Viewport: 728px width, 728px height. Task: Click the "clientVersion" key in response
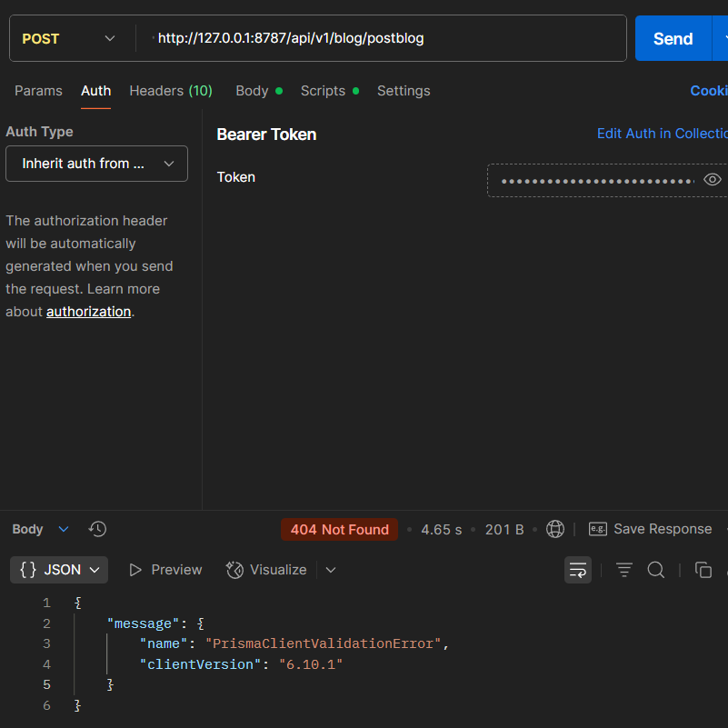click(201, 664)
